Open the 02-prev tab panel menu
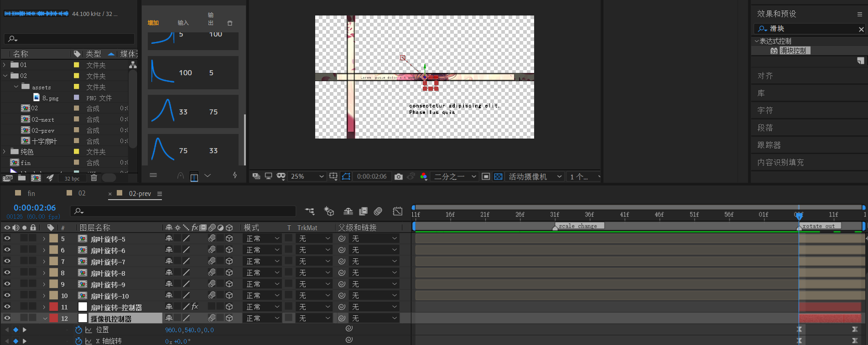Viewport: 868px width, 345px height. click(x=160, y=194)
